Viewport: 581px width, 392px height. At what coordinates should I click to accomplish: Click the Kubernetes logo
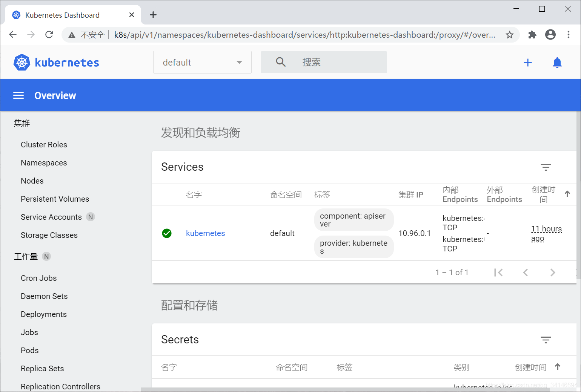point(22,62)
